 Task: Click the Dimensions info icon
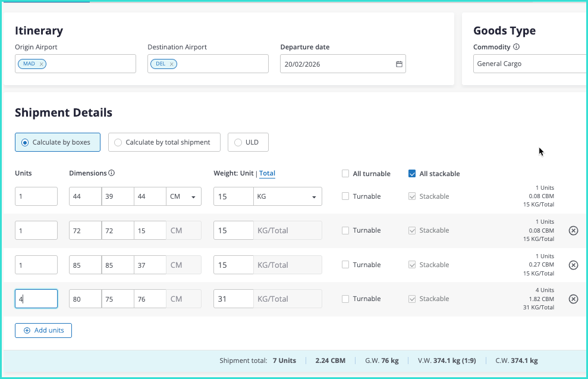tap(111, 173)
